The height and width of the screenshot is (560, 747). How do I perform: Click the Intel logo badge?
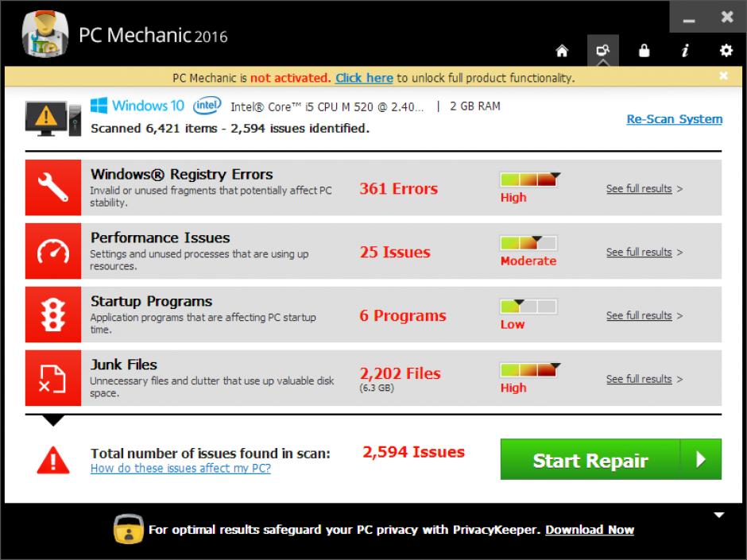tap(207, 105)
